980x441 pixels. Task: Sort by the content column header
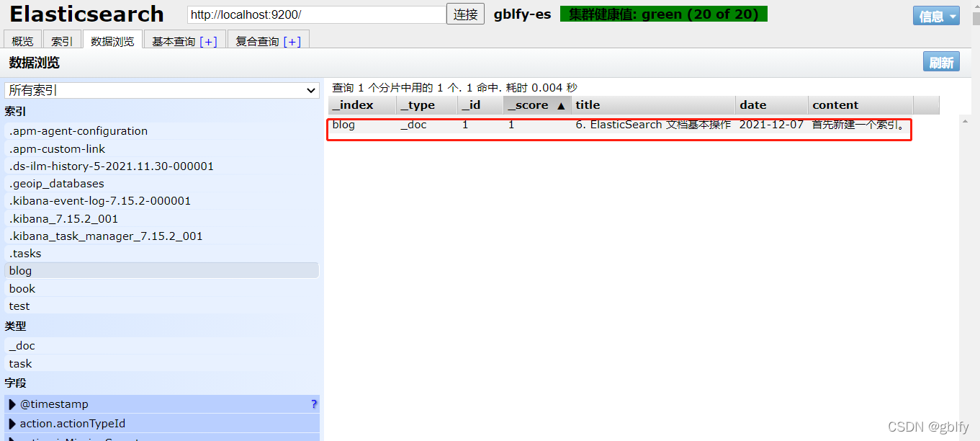coord(860,105)
